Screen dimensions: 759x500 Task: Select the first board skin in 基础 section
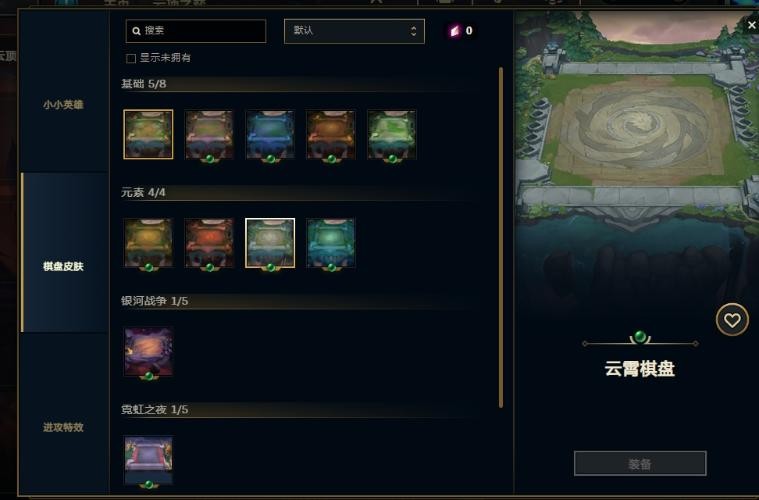[x=148, y=134]
